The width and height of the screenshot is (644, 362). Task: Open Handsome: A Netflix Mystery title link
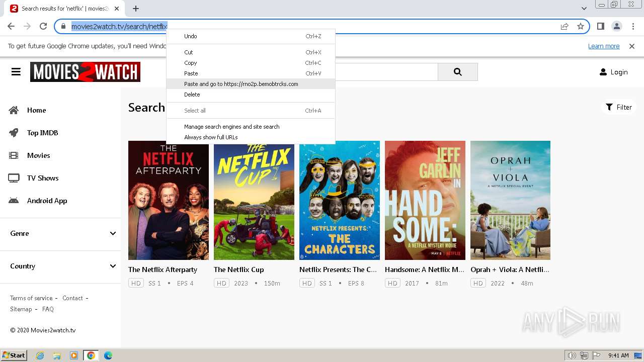click(x=425, y=269)
